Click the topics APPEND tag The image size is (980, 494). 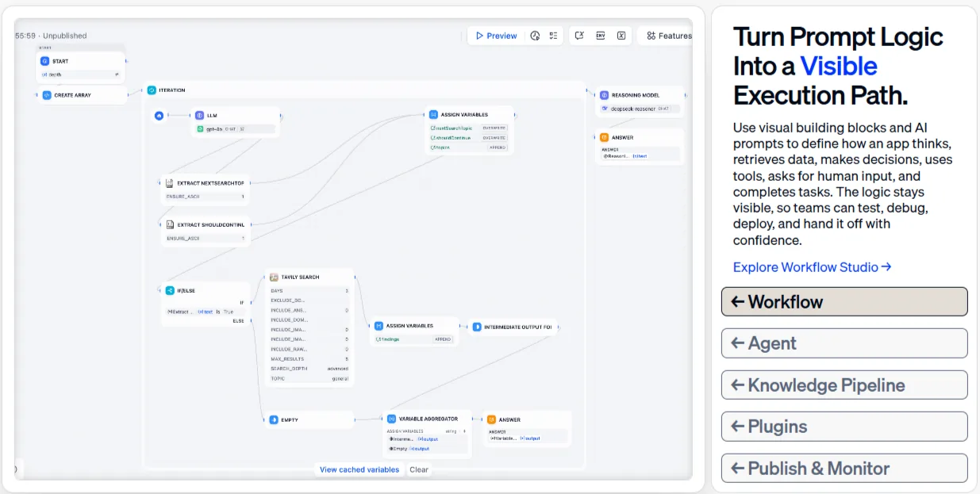click(497, 147)
